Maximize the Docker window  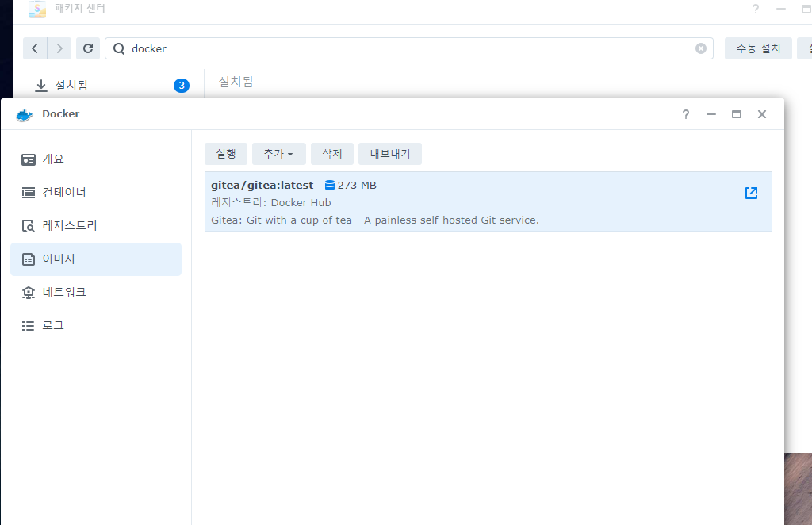737,114
